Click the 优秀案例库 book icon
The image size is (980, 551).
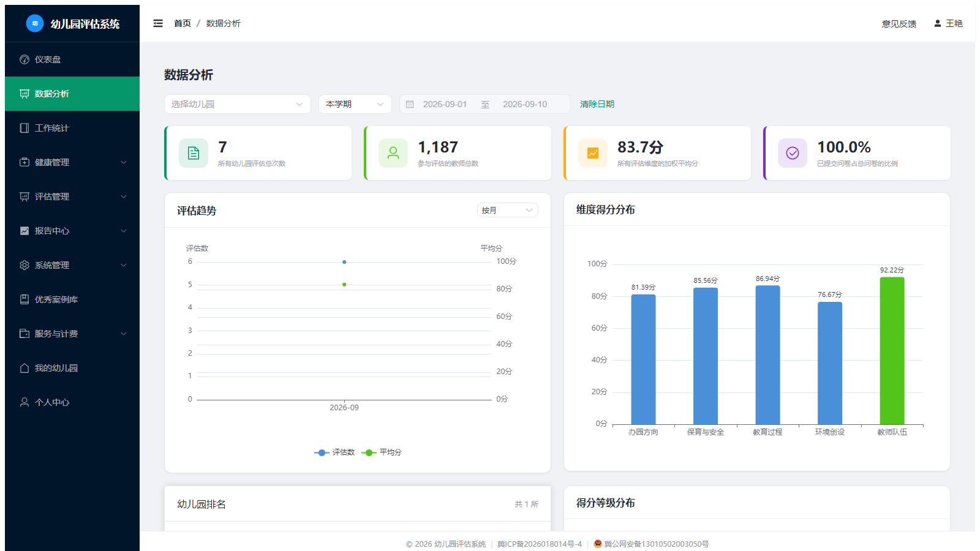point(24,299)
